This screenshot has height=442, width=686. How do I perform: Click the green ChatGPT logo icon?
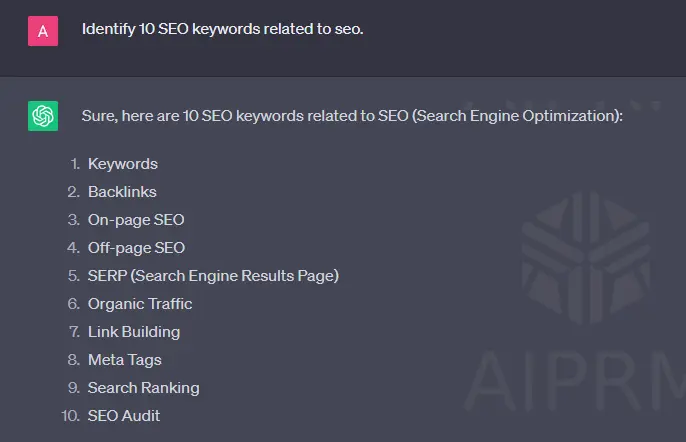coord(43,116)
